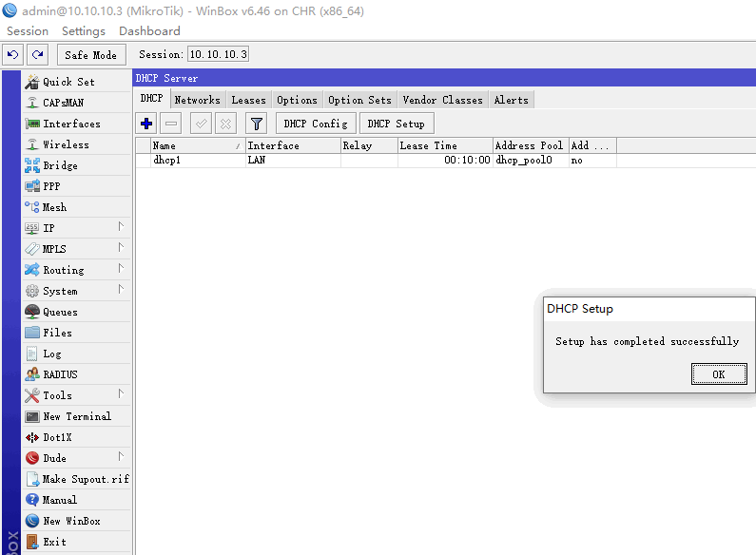
Task: Open the Manual help item
Action: coord(77,500)
